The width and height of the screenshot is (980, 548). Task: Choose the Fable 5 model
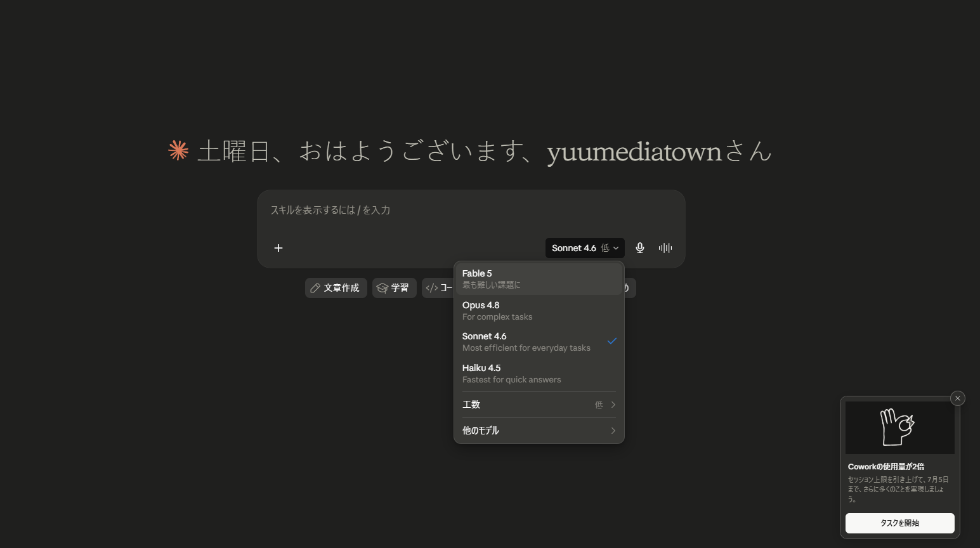(x=539, y=279)
